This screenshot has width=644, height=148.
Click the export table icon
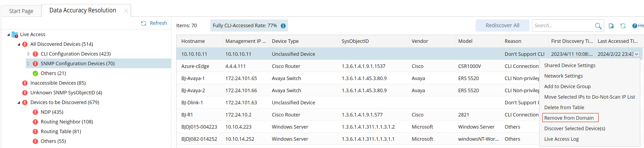coord(611,26)
